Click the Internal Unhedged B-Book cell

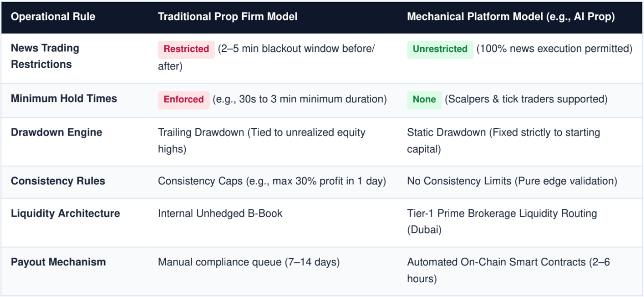tap(220, 213)
